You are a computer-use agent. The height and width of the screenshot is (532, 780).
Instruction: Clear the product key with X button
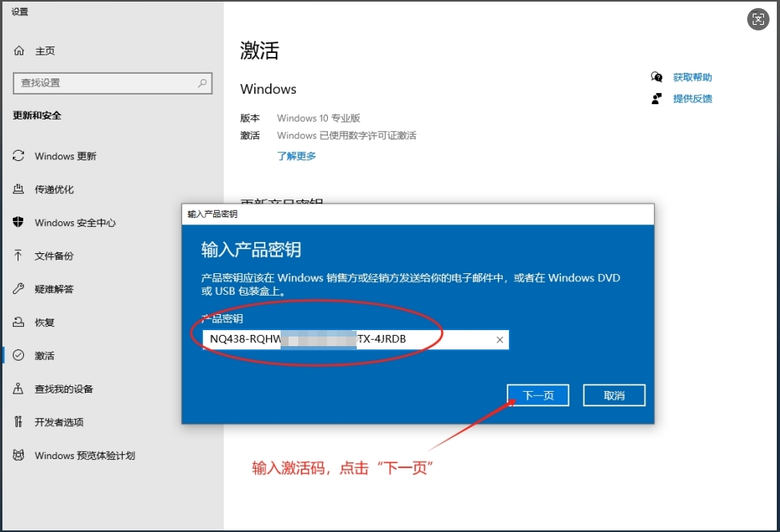(x=499, y=340)
